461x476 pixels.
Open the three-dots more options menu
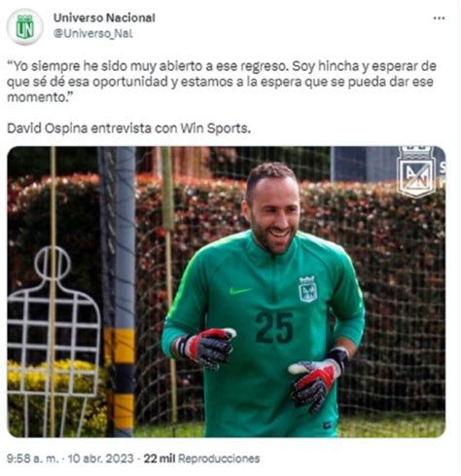[x=439, y=18]
